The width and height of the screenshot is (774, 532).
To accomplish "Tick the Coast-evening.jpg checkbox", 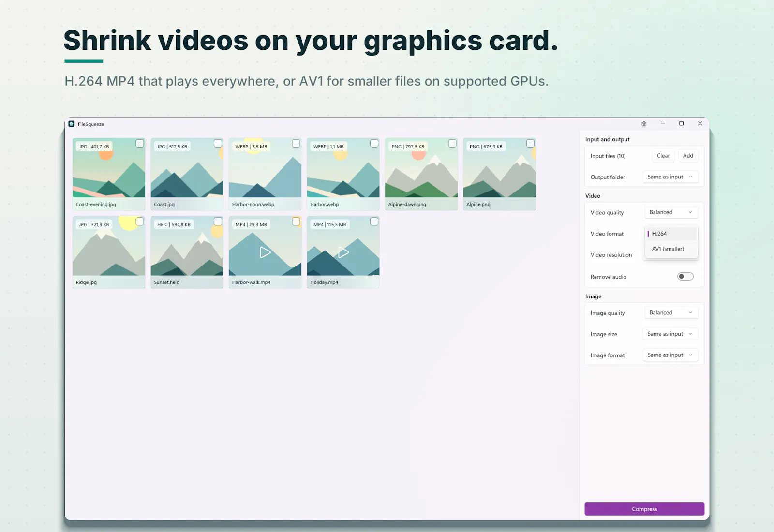I will [x=140, y=143].
